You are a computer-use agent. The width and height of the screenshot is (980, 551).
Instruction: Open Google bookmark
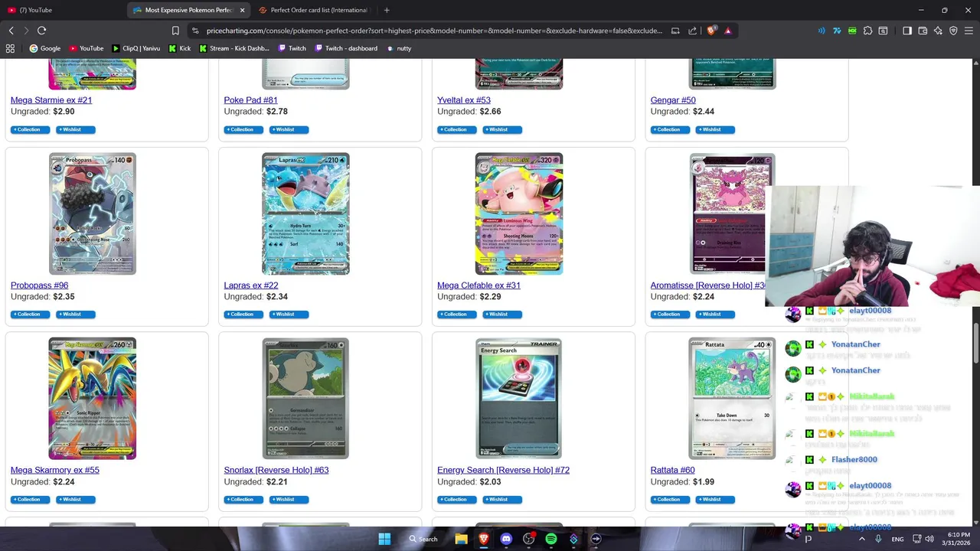(x=44, y=48)
